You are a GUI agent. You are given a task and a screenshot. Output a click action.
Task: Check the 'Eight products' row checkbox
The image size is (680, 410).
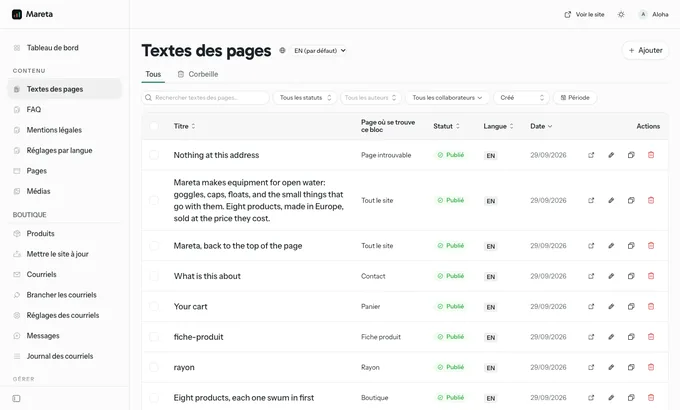[154, 397]
